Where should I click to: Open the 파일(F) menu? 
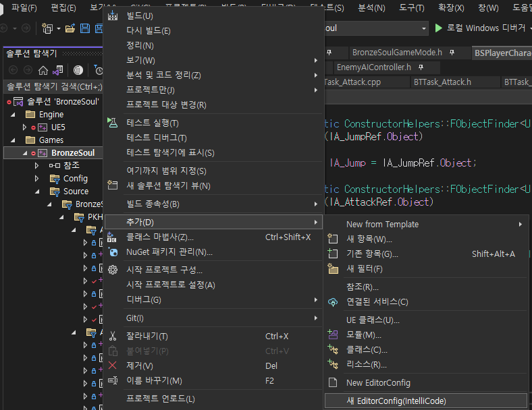(x=24, y=7)
